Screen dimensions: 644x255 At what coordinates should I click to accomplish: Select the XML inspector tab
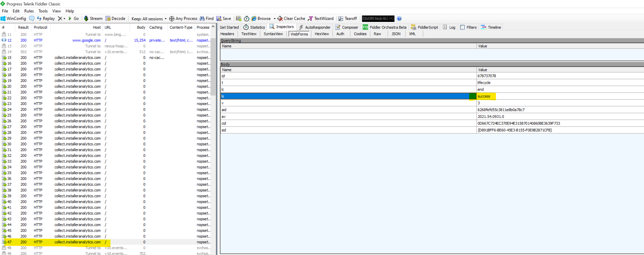412,34
